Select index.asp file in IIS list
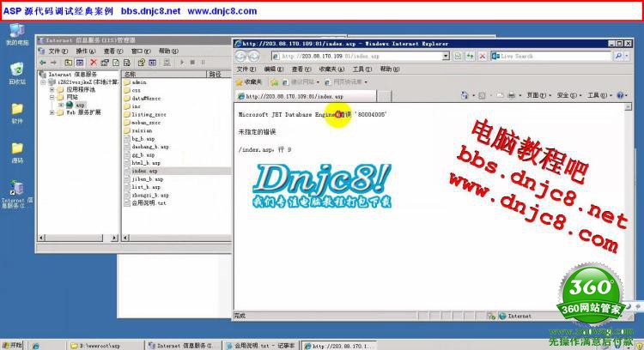 click(141, 171)
